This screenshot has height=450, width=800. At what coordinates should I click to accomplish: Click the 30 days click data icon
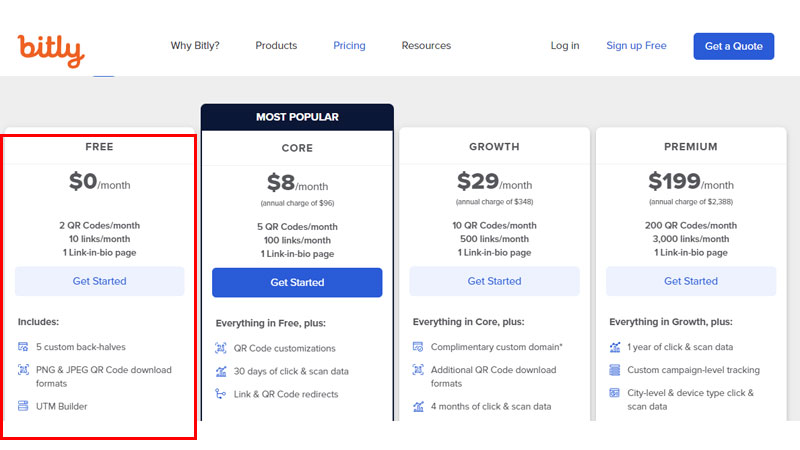220,371
